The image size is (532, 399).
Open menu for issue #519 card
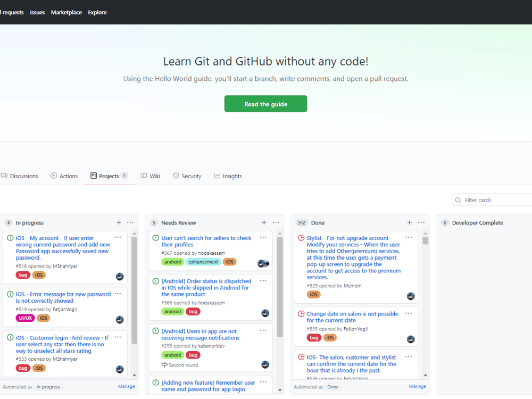tap(118, 294)
